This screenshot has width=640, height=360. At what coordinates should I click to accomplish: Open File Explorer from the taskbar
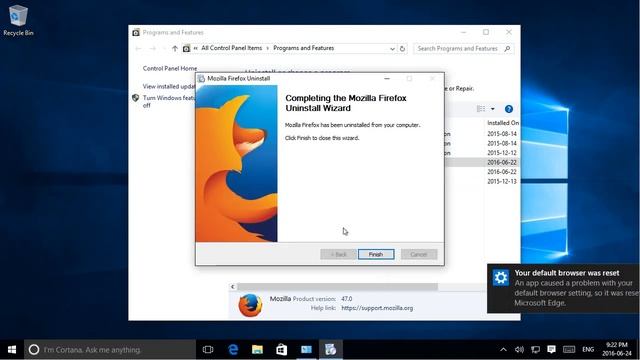pyautogui.click(x=257, y=349)
